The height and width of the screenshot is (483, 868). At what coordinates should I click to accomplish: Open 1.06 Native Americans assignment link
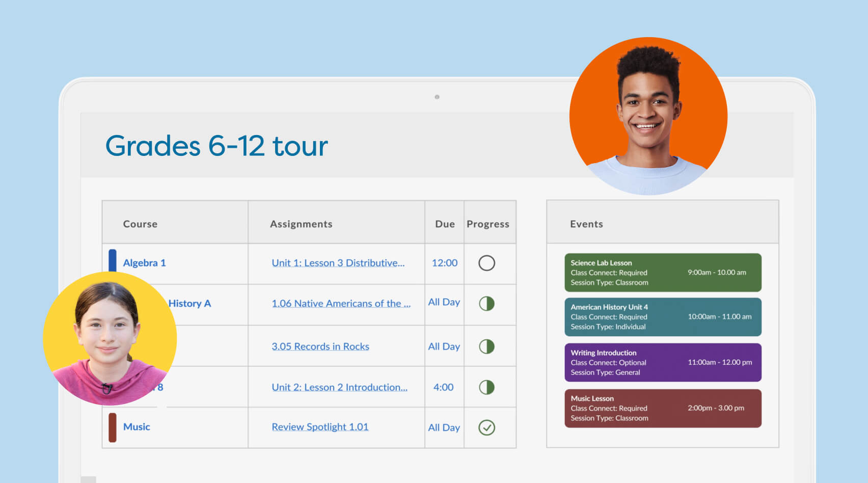[x=341, y=304]
